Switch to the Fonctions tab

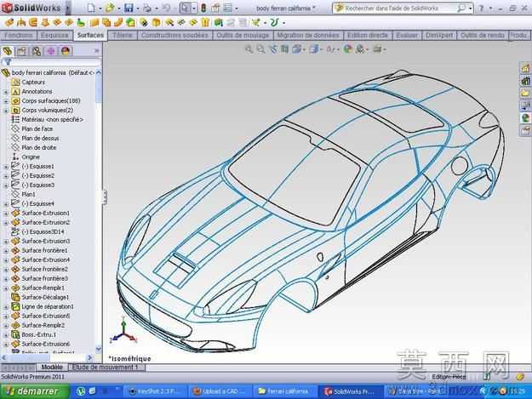point(18,35)
